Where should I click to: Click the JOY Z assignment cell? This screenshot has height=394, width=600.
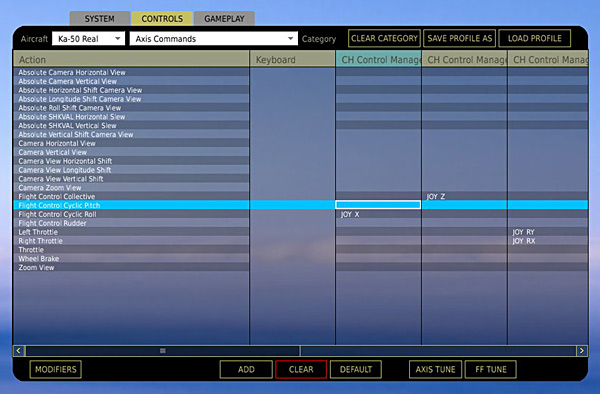pos(464,197)
